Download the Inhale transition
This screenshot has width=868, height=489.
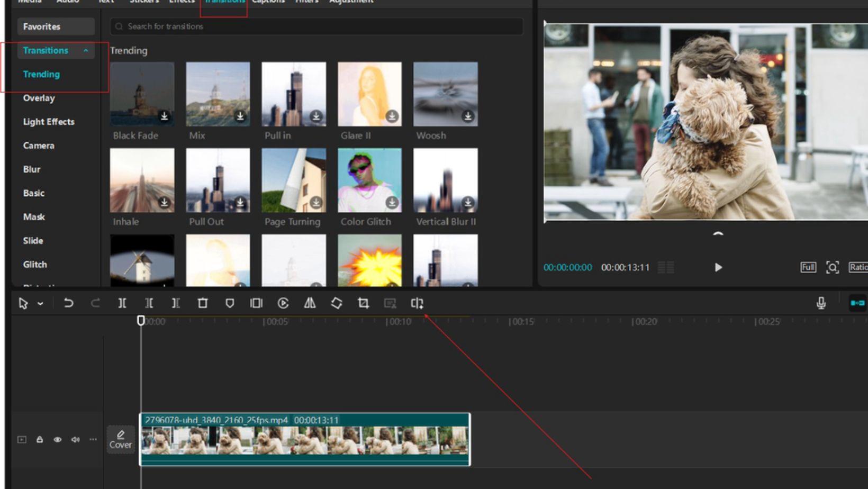pos(165,202)
